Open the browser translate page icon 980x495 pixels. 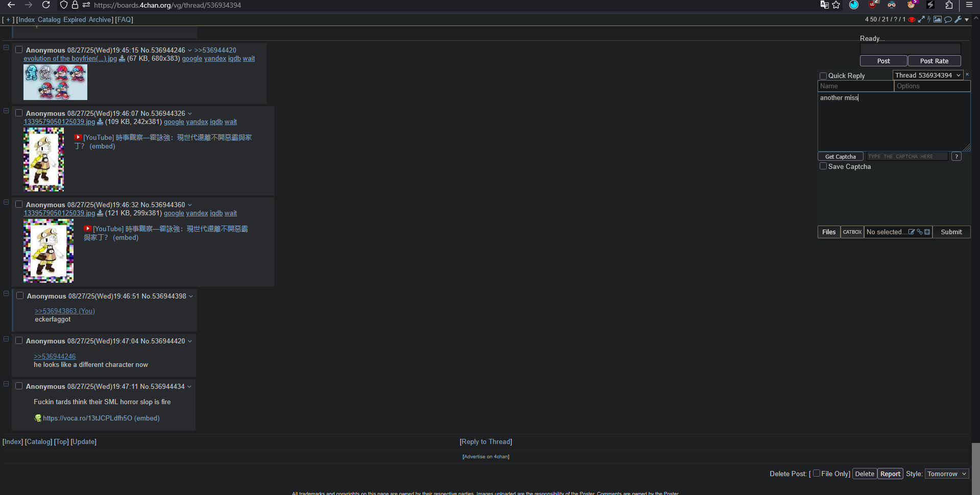click(x=824, y=5)
